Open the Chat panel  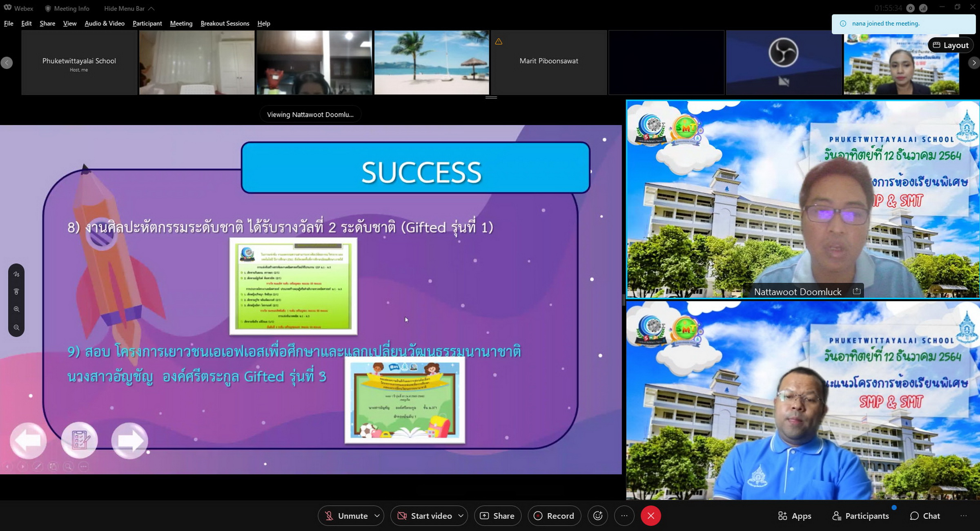pos(925,516)
